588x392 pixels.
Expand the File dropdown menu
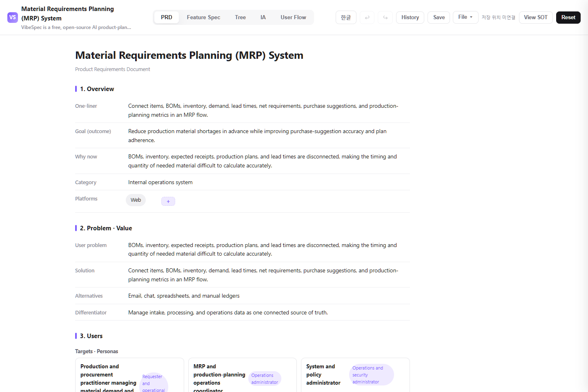coord(465,17)
